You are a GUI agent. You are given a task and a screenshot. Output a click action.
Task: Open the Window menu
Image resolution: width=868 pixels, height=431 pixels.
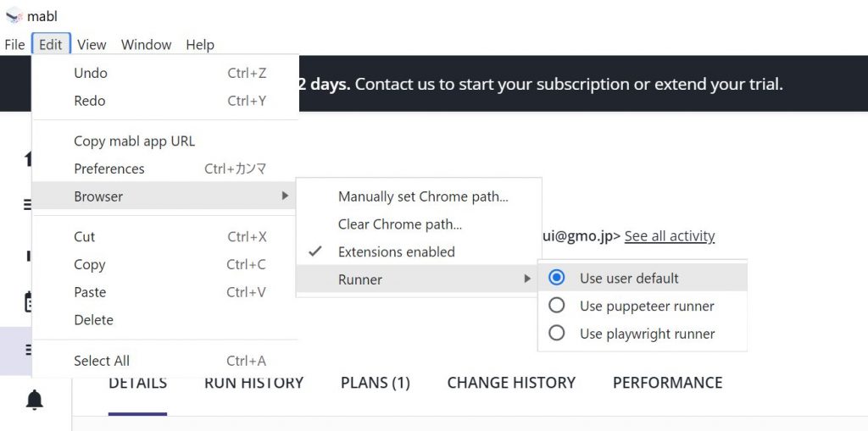coord(146,44)
